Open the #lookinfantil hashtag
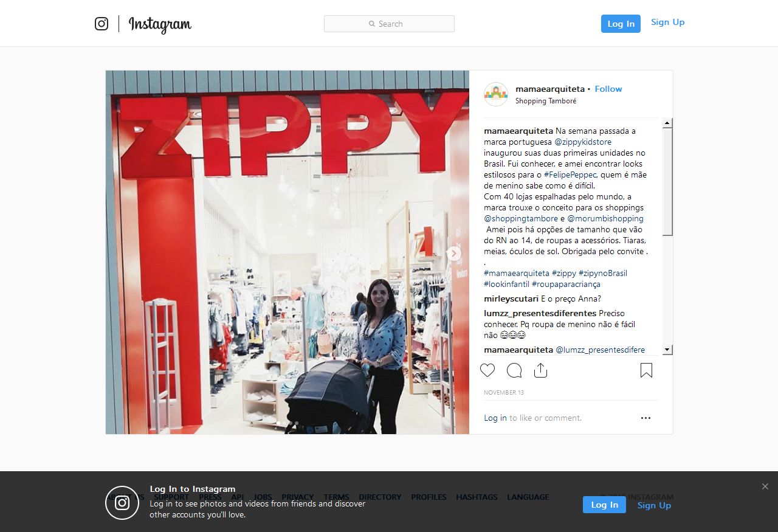 [x=506, y=284]
